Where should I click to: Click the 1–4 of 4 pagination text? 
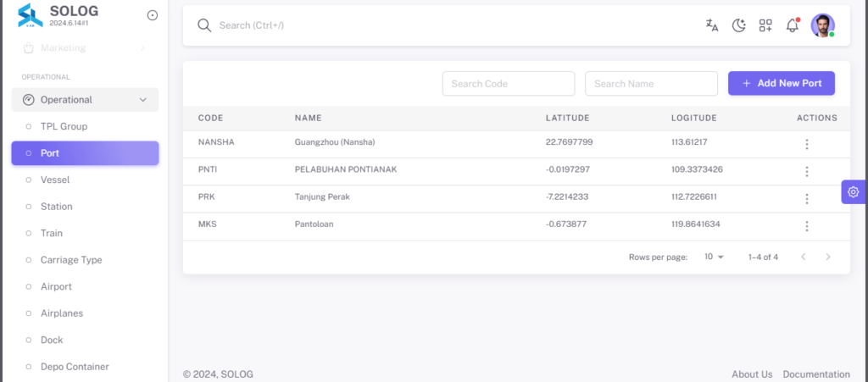pos(764,257)
